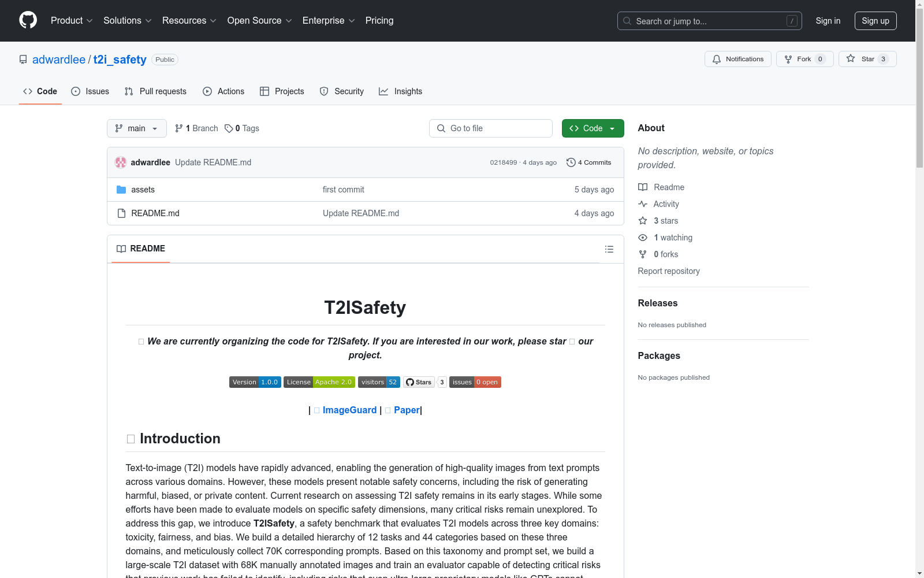The image size is (924, 578).
Task: Click the GitHub Stars badge
Action: coord(419,382)
